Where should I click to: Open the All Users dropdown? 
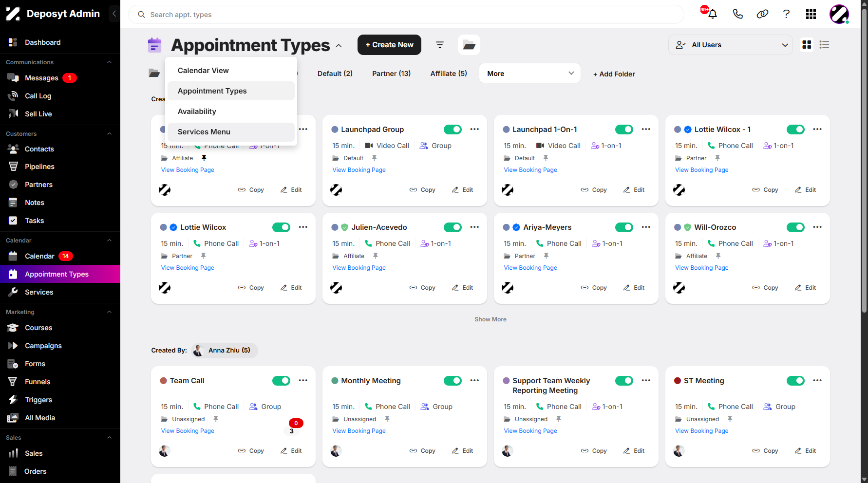pos(731,45)
